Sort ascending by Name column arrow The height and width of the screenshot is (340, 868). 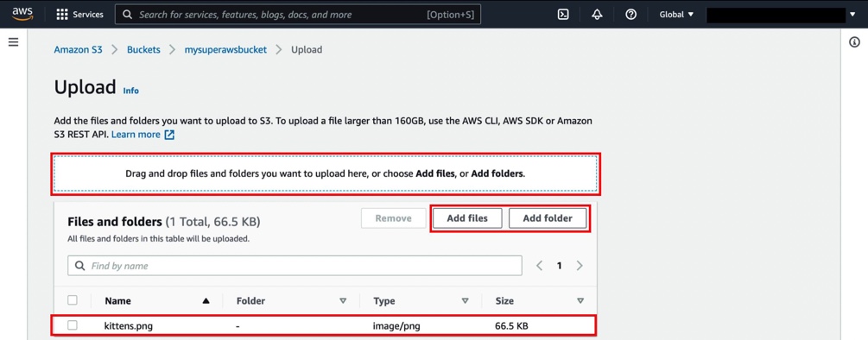[206, 301]
